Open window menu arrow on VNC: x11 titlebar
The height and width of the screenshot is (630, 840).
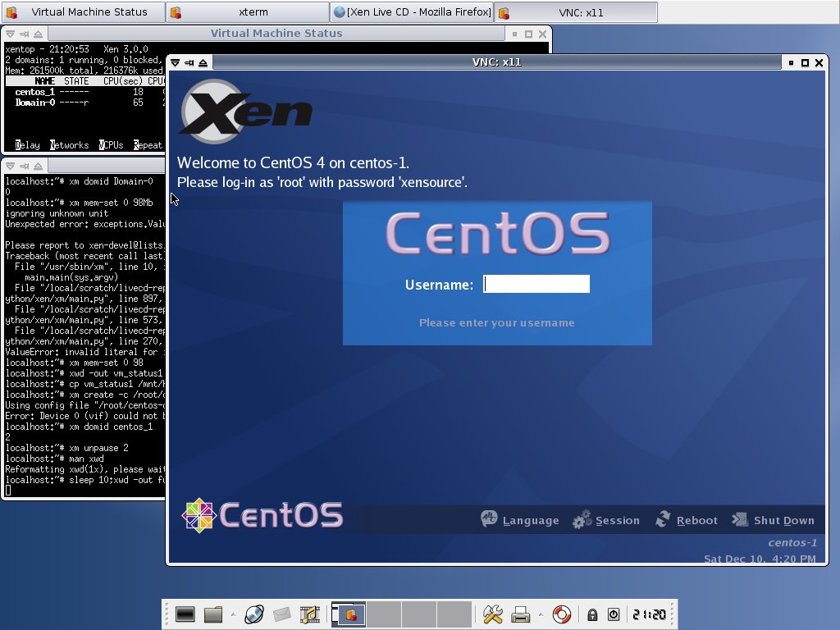[175, 62]
